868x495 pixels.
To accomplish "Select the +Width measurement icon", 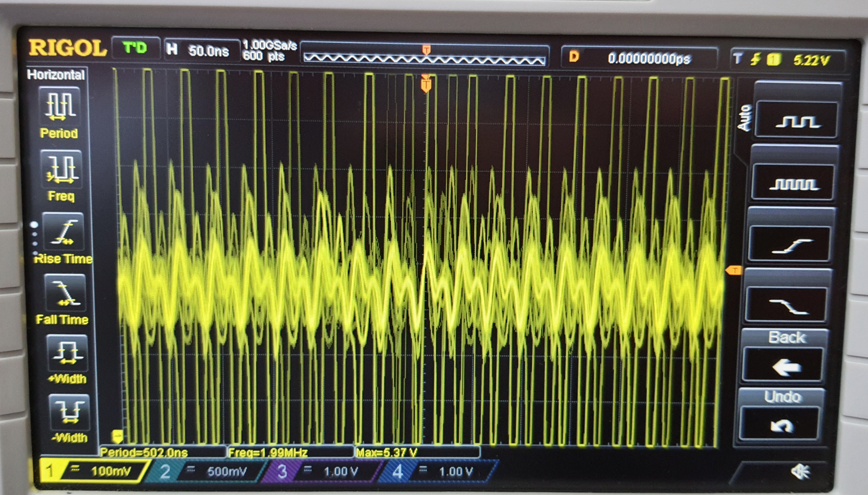I will coord(68,353).
